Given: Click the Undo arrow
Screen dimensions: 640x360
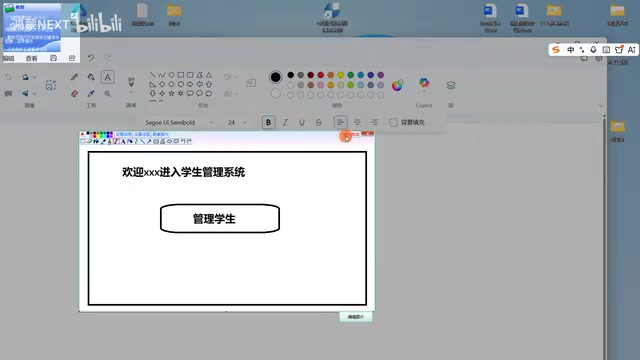Looking at the screenshot, I should (x=91, y=58).
